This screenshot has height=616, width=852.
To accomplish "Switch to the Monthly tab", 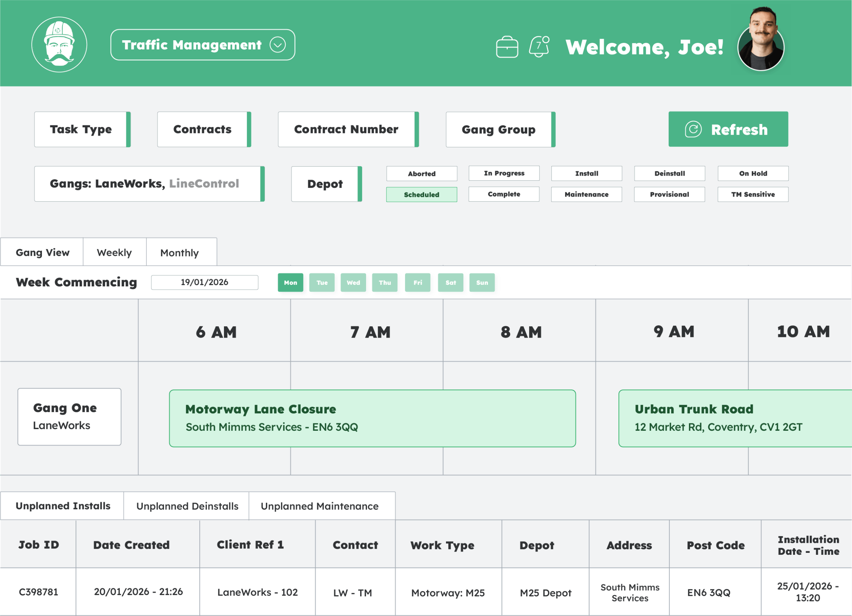I will tap(181, 252).
